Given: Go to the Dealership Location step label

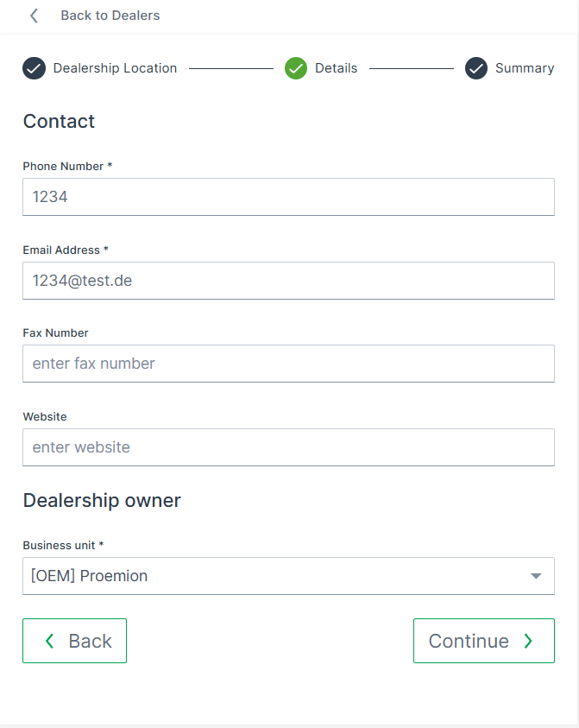Looking at the screenshot, I should point(115,68).
